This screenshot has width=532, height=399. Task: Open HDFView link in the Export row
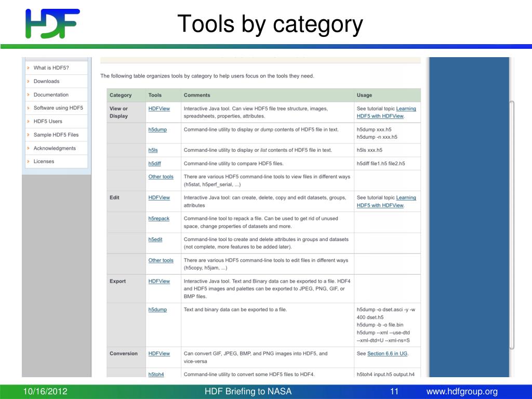click(159, 281)
